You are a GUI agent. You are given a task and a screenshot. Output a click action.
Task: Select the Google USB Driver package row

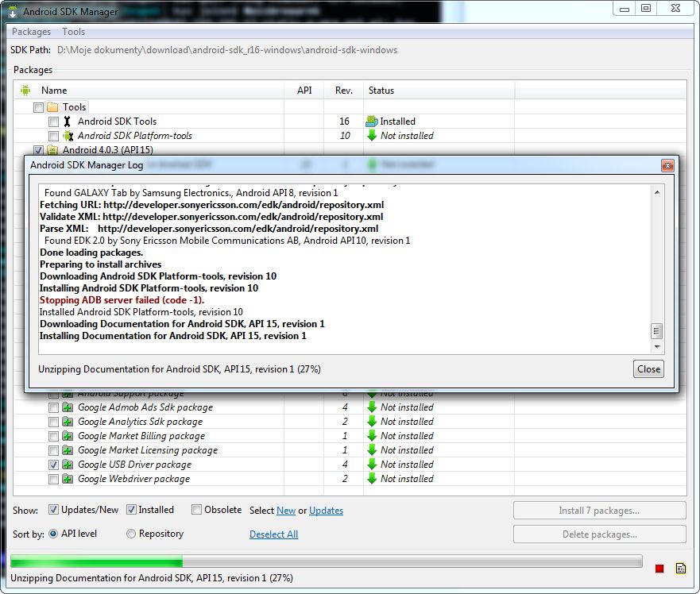[x=350, y=464]
